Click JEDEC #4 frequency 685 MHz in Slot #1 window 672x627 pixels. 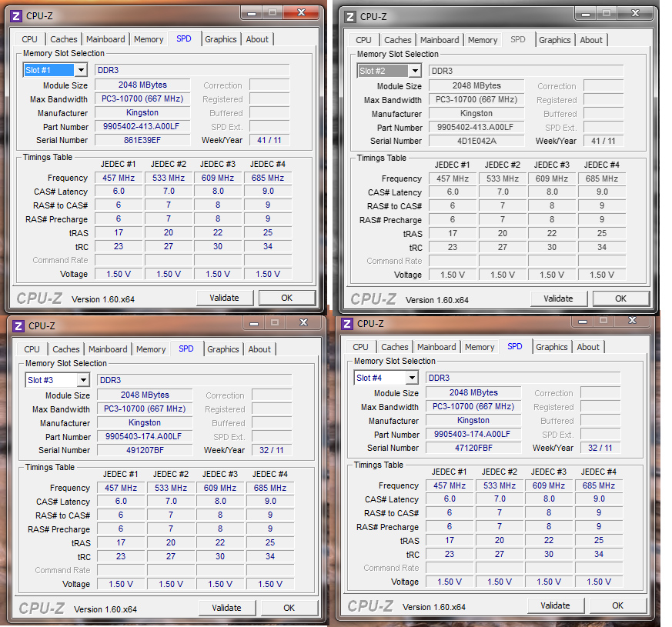click(x=268, y=178)
